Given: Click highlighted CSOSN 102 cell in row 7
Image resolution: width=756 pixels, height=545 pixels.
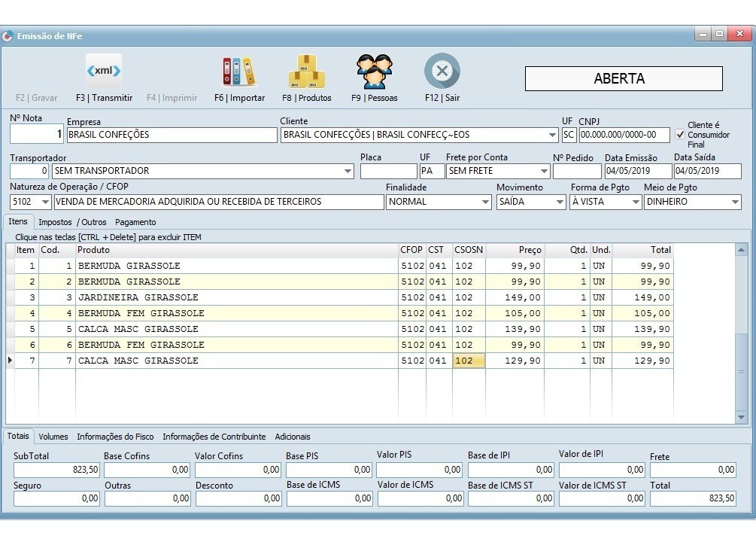Looking at the screenshot, I should 469,361.
